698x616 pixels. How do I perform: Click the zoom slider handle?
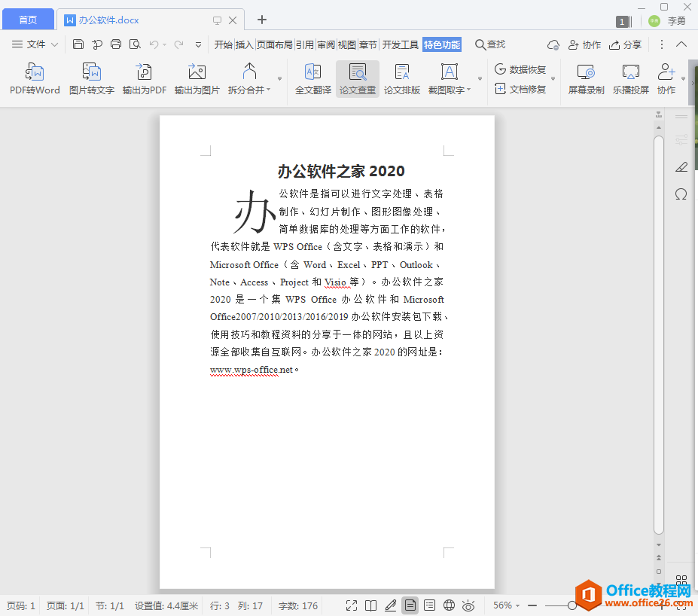pyautogui.click(x=572, y=605)
